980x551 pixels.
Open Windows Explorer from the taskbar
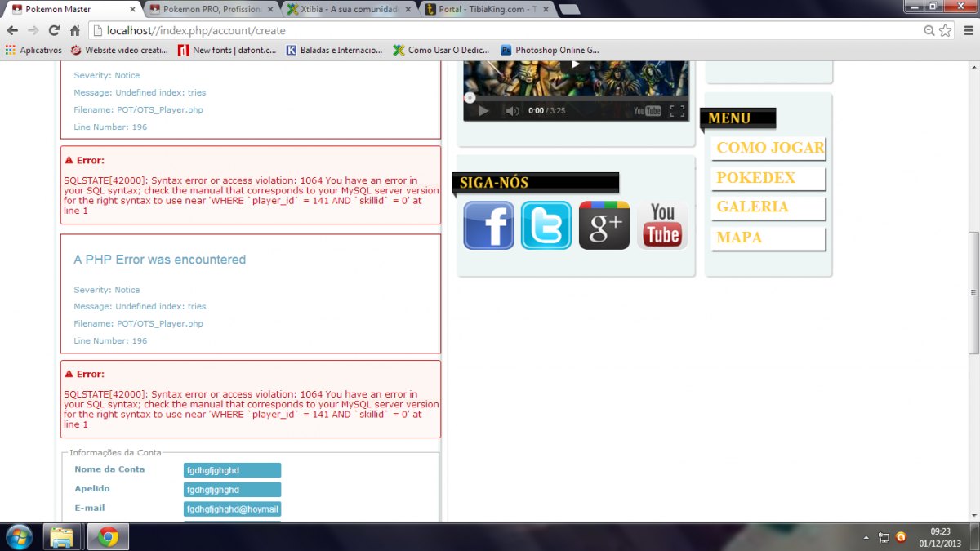(62, 536)
